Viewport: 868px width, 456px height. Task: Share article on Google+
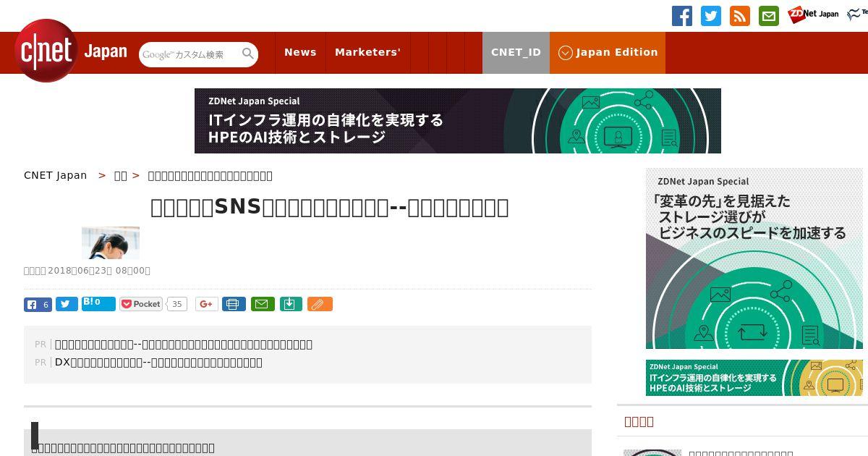(206, 304)
